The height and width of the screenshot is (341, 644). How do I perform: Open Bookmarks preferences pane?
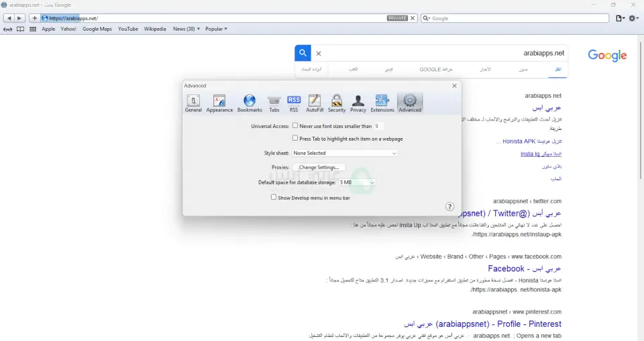point(250,103)
